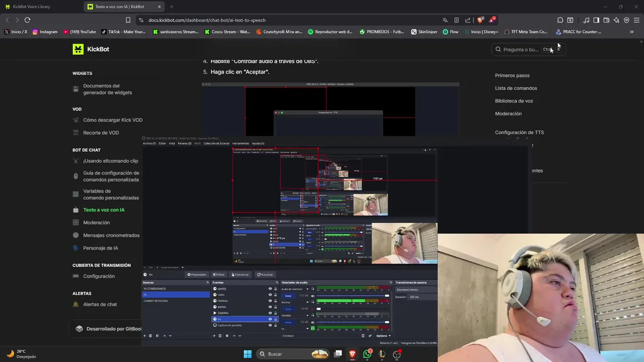Toggle visibility eye of CAMARA source

tap(270, 313)
